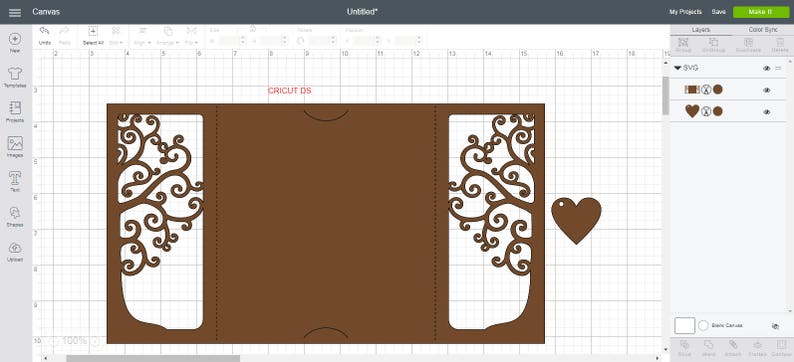Click the Save button
The height and width of the screenshot is (362, 794).
[x=718, y=12]
